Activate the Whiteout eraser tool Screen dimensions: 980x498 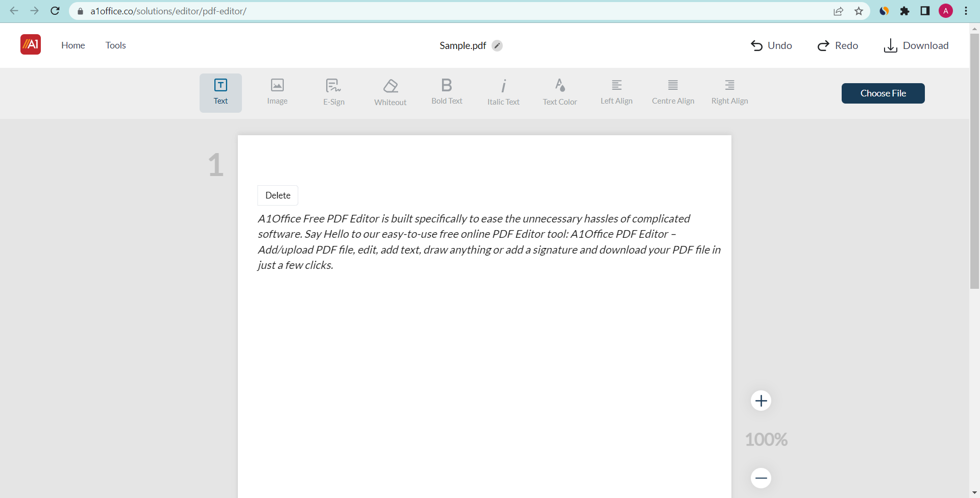coord(390,92)
